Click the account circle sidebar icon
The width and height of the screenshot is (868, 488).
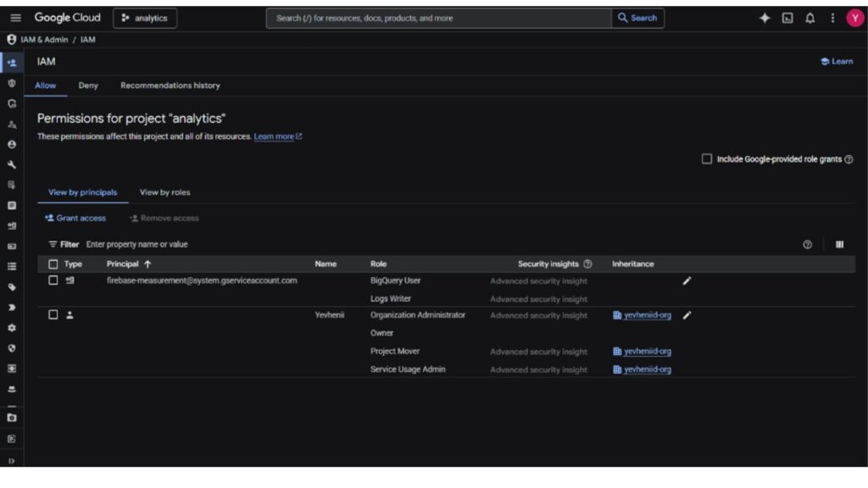(12, 144)
